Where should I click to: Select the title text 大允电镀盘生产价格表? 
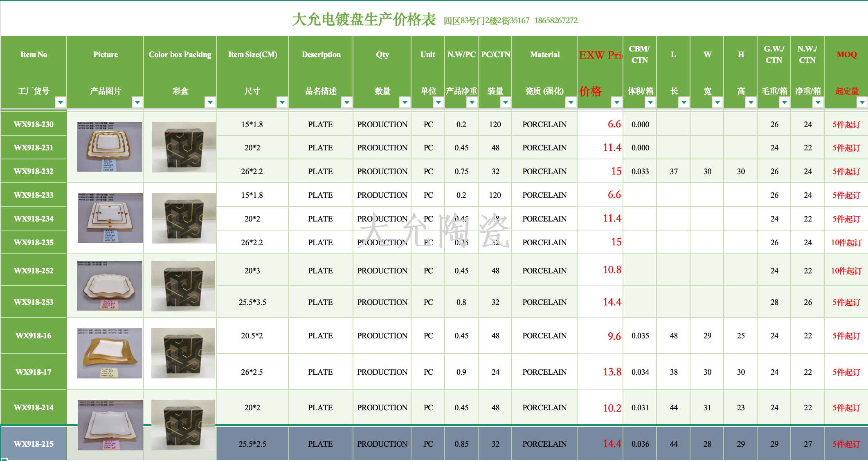pyautogui.click(x=364, y=19)
